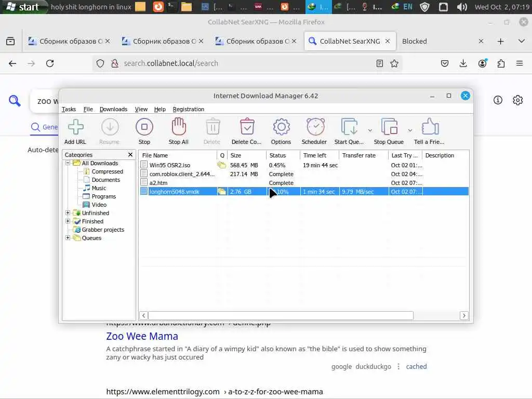This screenshot has width=532, height=399.
Task: Select the Video category
Action: point(99,205)
